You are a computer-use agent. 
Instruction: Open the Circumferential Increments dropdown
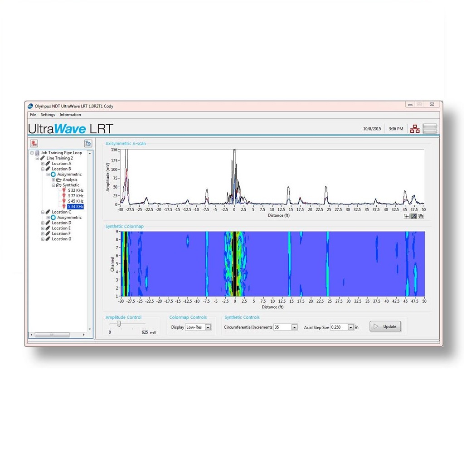click(294, 327)
